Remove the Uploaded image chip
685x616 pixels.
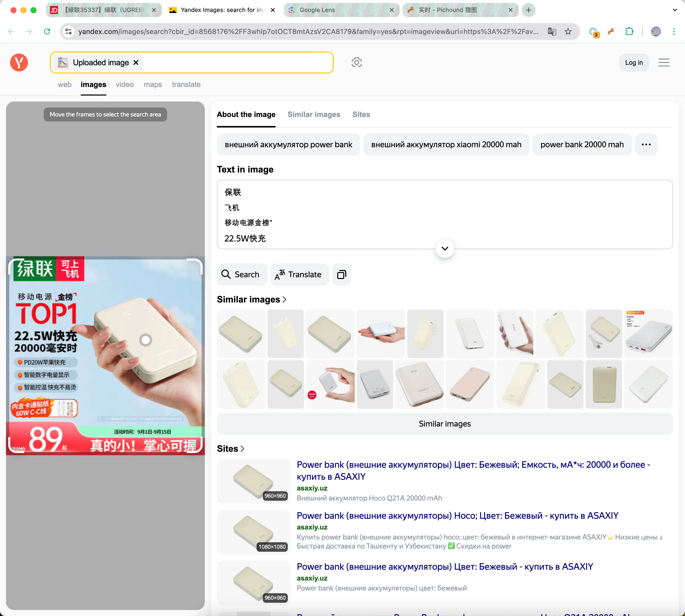(x=136, y=62)
